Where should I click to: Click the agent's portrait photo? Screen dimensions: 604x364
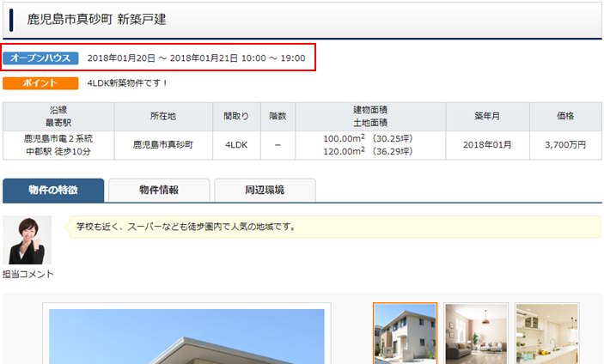point(27,240)
